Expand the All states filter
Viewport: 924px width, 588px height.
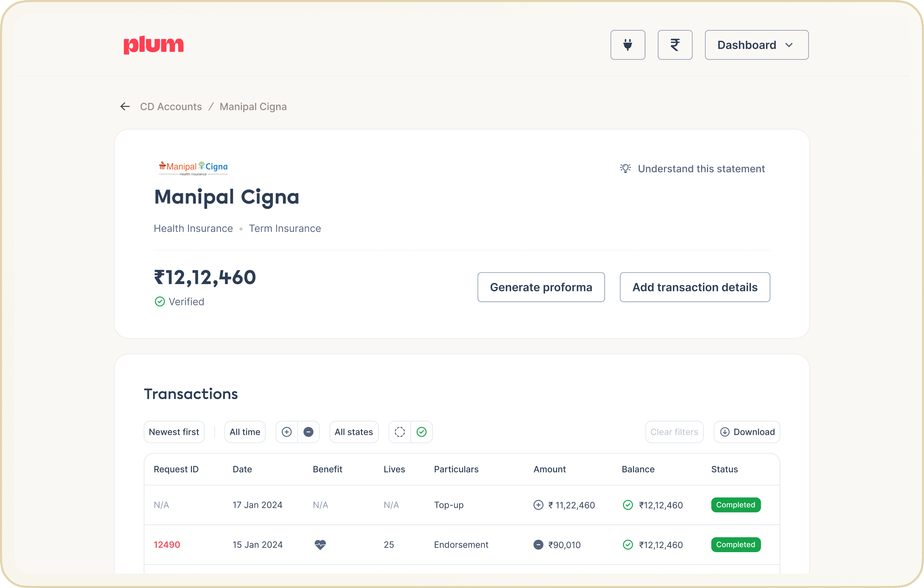pos(353,432)
